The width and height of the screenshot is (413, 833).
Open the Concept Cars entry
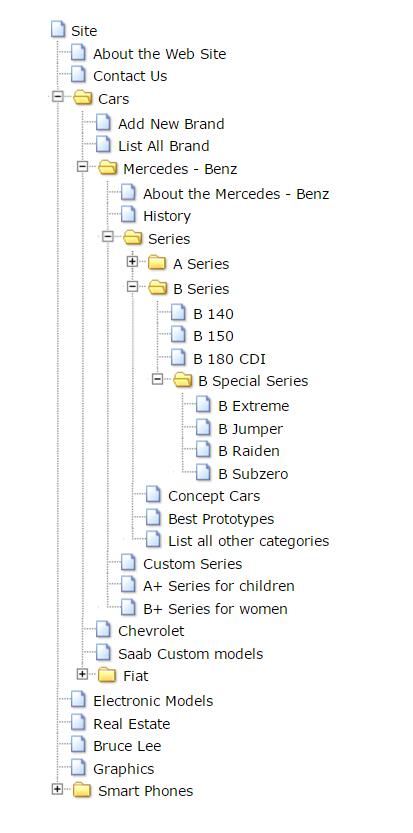click(x=214, y=496)
